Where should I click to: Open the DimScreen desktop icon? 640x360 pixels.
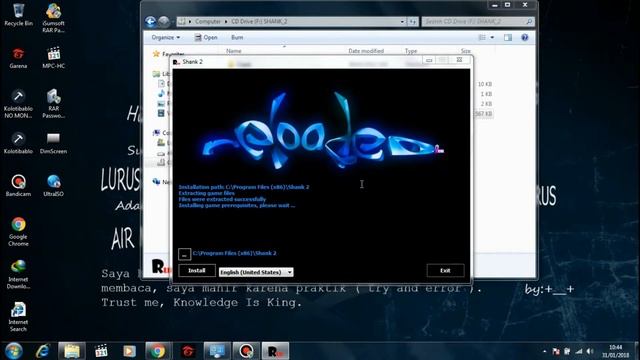coord(53,143)
